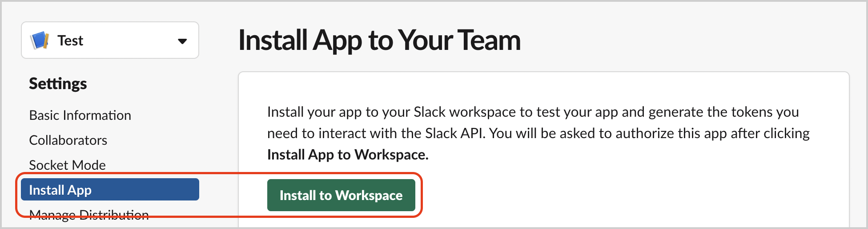Open the Manage Distribution page
The image size is (868, 229).
[x=89, y=215]
